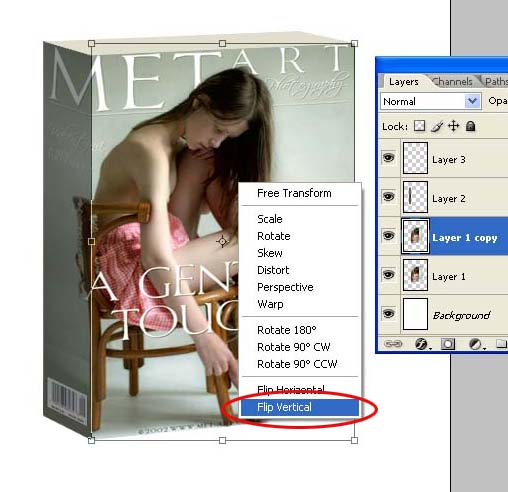This screenshot has width=508, height=492.
Task: Toggle lock position move icon
Action: [453, 126]
